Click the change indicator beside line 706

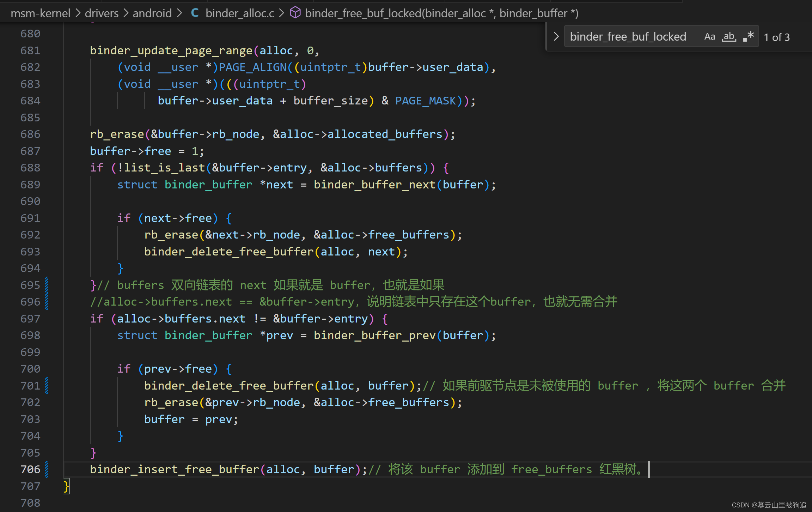pos(47,469)
